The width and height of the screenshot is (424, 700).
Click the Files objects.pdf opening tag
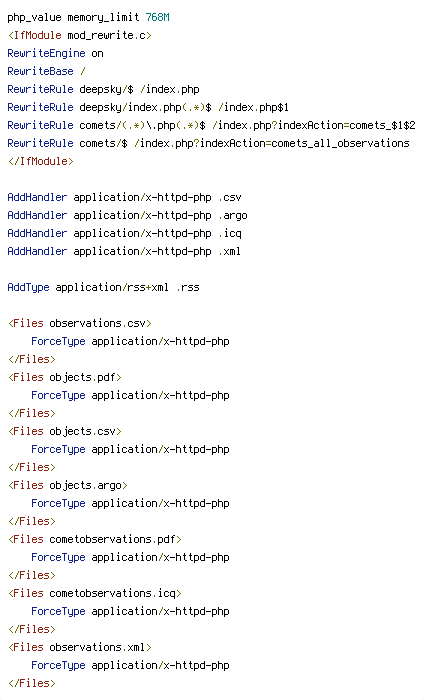pos(65,377)
